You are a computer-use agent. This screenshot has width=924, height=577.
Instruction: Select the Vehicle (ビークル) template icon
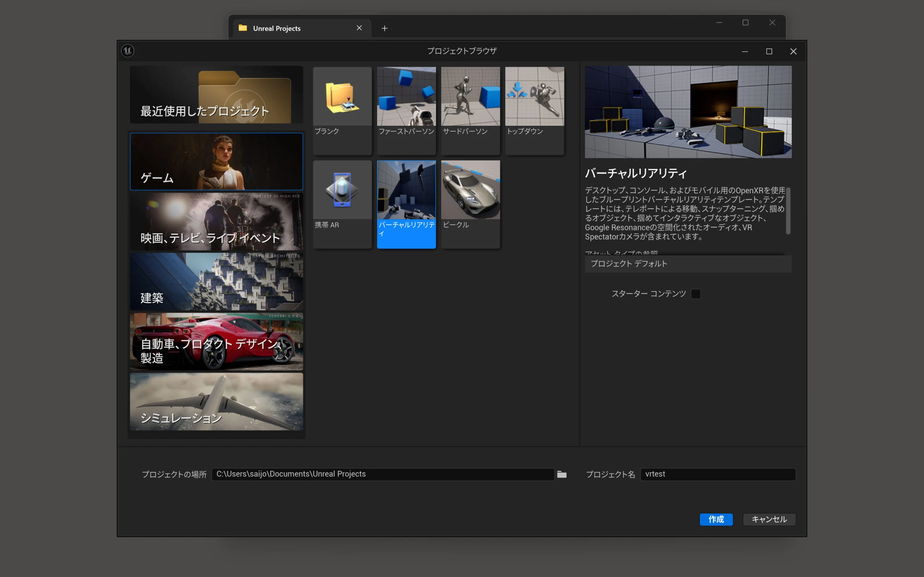pos(470,190)
